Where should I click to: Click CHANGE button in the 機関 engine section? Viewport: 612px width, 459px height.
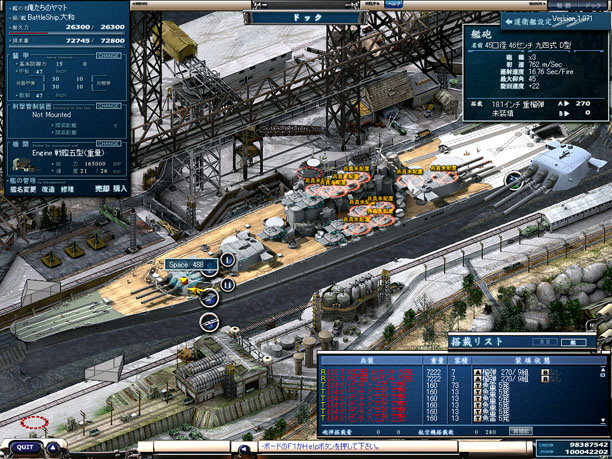pos(107,144)
